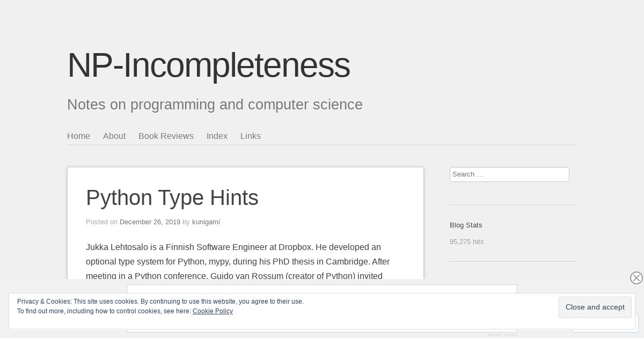Open the Python Type Hints post title
The height and width of the screenshot is (338, 644).
click(x=172, y=197)
